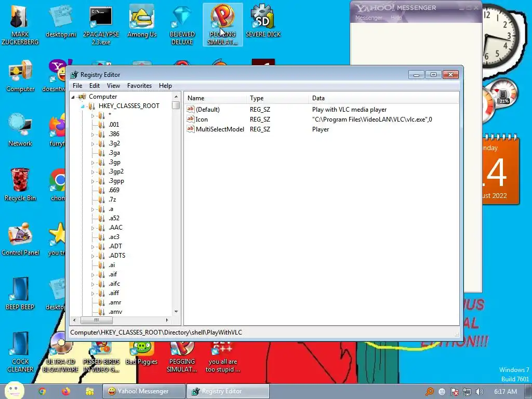The image size is (532, 399).
Task: Select the Control Panel desktop icon
Action: [x=20, y=239]
